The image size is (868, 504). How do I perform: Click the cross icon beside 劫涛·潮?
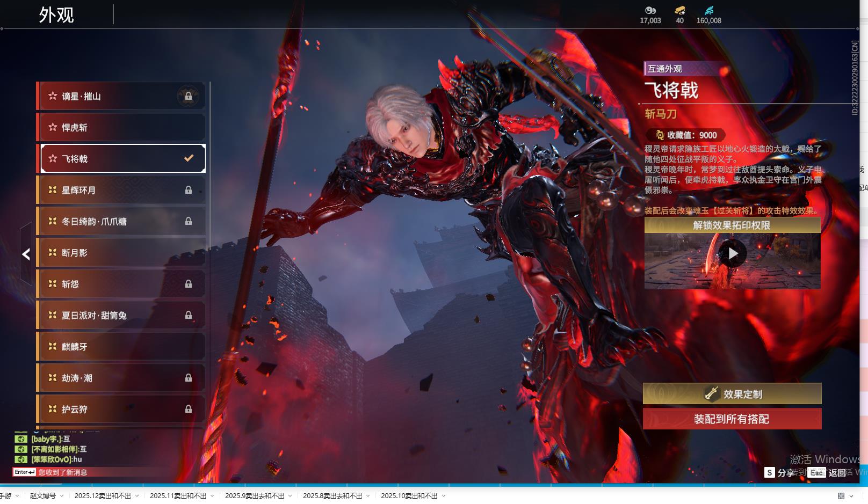click(53, 377)
